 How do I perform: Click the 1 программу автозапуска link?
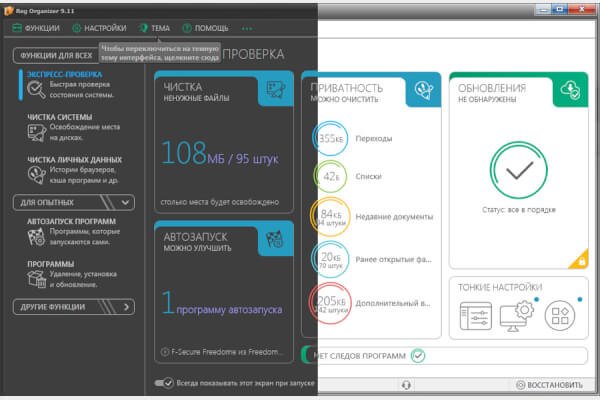(222, 304)
